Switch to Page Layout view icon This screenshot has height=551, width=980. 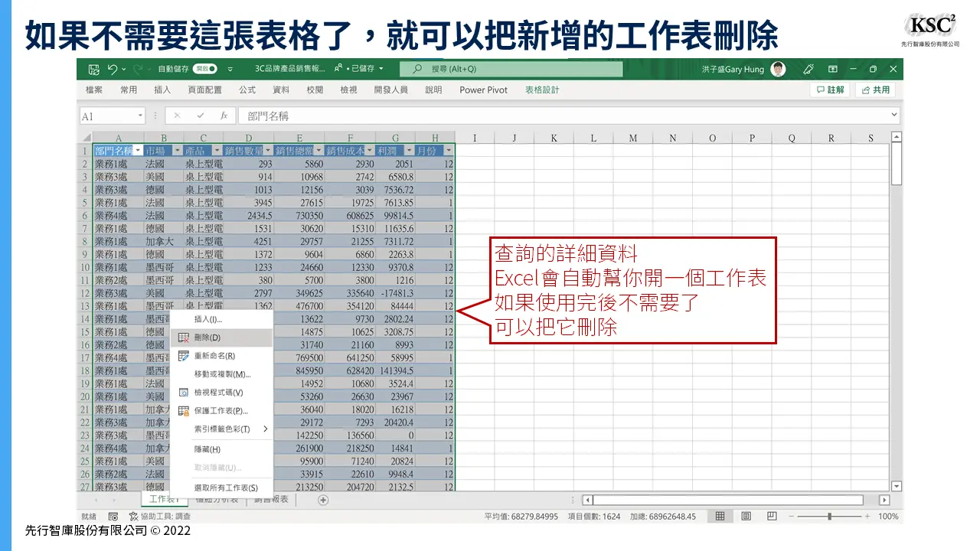(746, 517)
